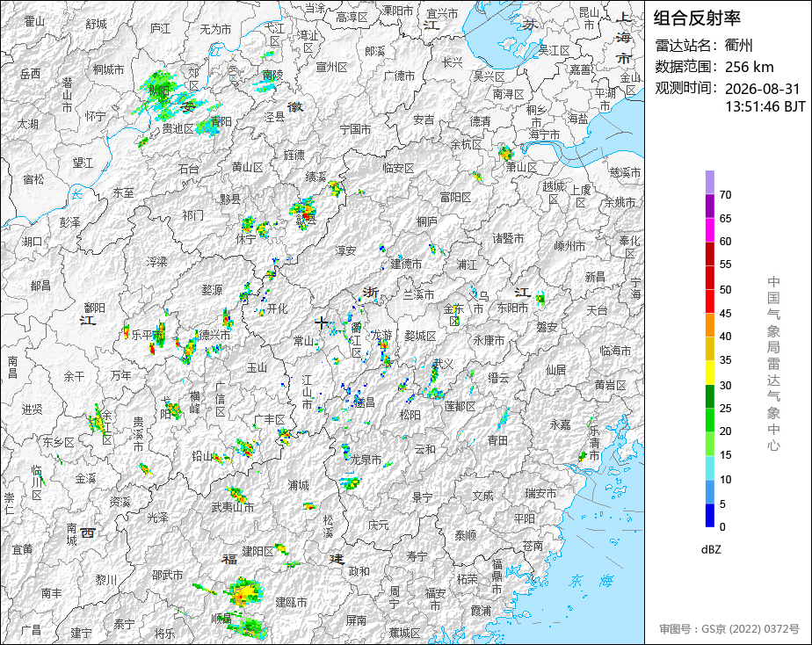812x645 pixels.
Task: Click the radar station name 衢州
Action: tap(738, 46)
